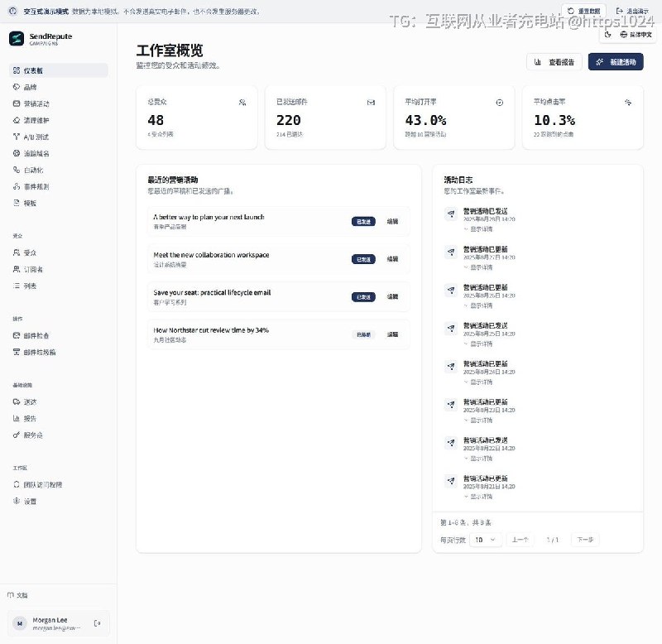
Task: Click the people icon on 总受众 card
Action: (x=242, y=102)
